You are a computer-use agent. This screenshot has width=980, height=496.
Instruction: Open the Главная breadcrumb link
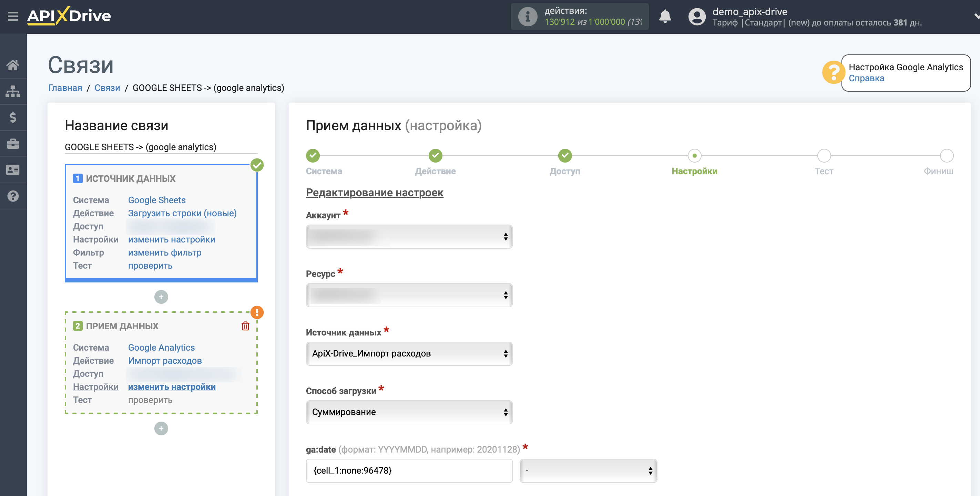(x=65, y=88)
